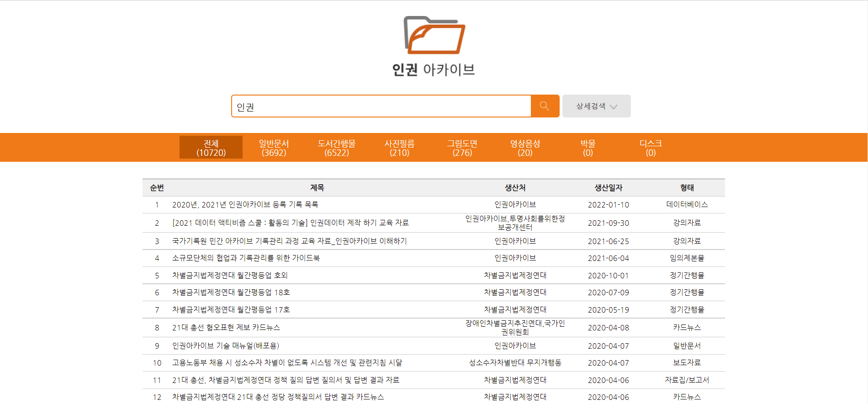Switch to the 일반문서 (3692) tab
This screenshot has width=868, height=404.
pyautogui.click(x=274, y=148)
